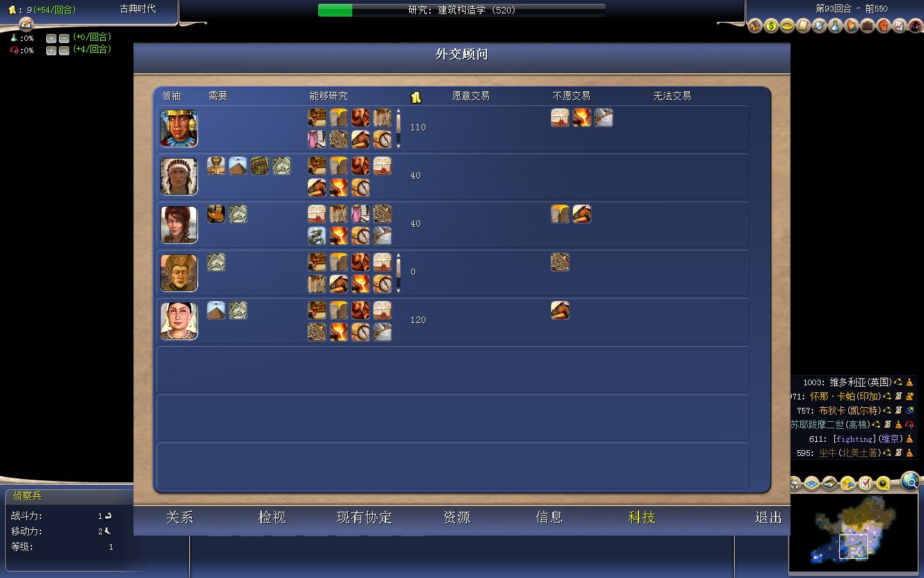Switch to the 关系 tab
The width and height of the screenshot is (924, 578).
click(180, 517)
